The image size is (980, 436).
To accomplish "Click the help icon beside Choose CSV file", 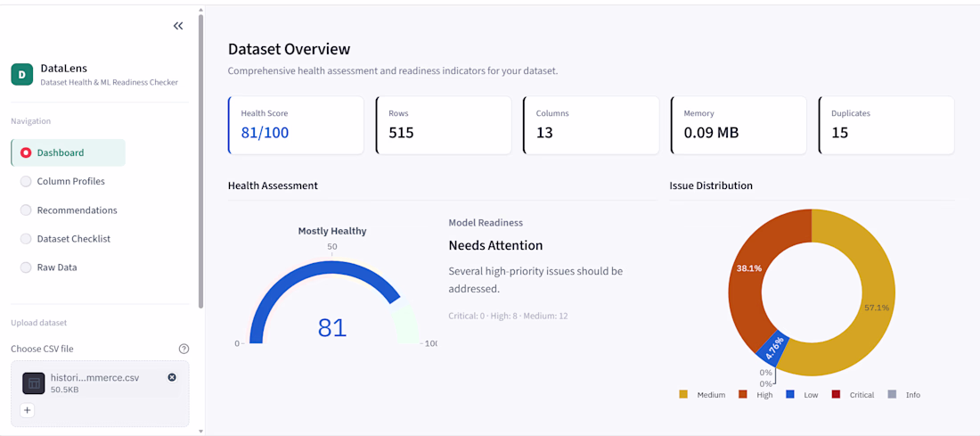I will 184,349.
